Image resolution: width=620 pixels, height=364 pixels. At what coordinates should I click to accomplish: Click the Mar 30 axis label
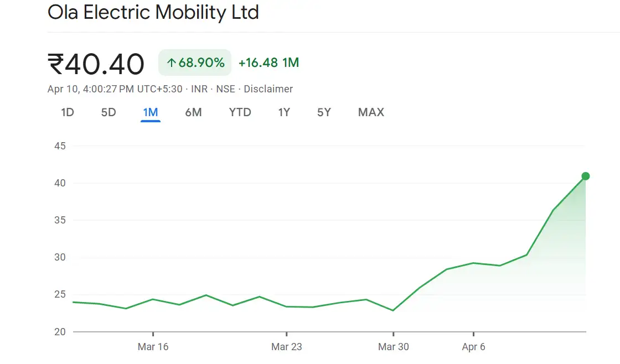tap(393, 347)
